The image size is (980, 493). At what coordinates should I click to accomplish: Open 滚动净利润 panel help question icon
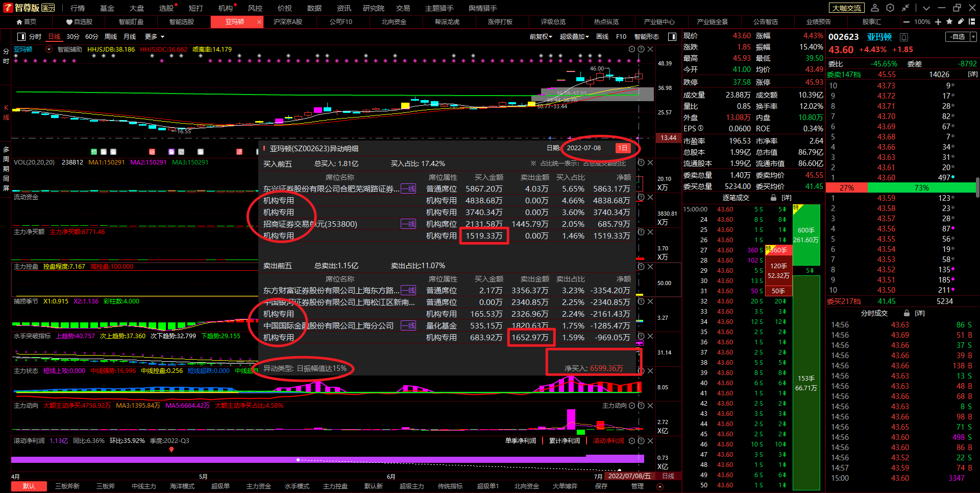641,441
